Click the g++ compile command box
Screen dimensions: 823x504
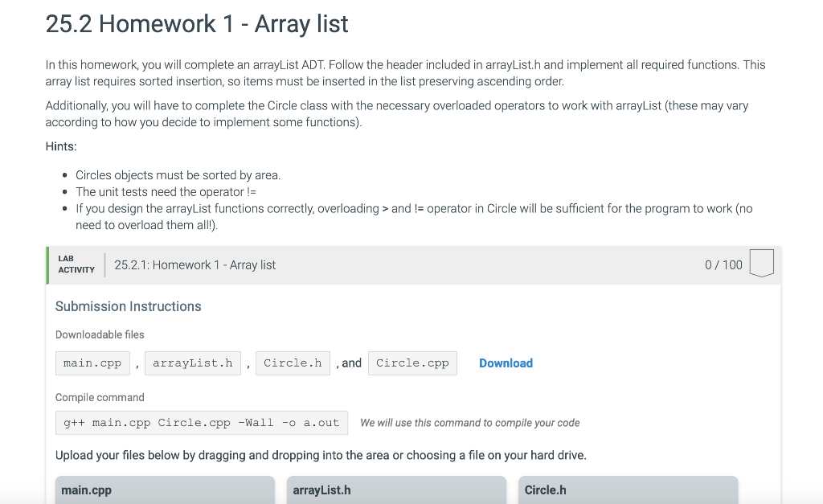coord(201,422)
